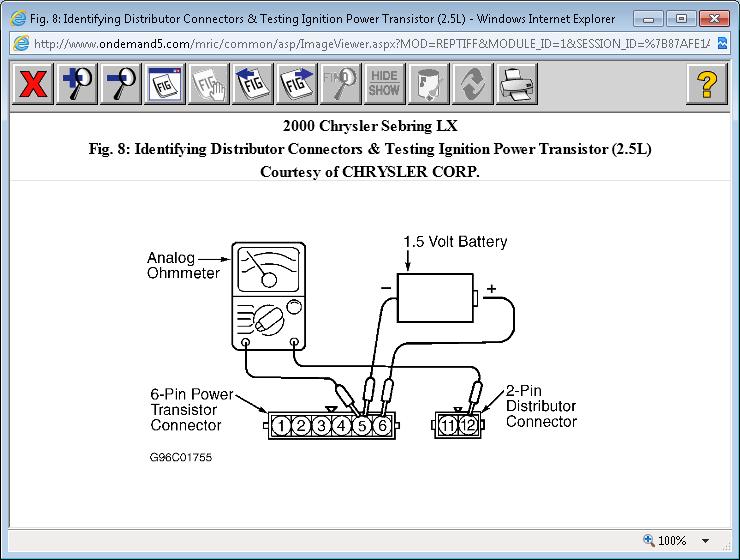The image size is (740, 560).
Task: Toggle the HIDE SHOW button
Action: (x=384, y=84)
